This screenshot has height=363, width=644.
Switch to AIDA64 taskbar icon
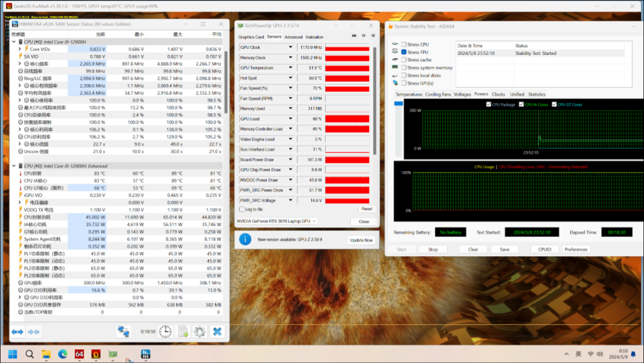pos(79,354)
